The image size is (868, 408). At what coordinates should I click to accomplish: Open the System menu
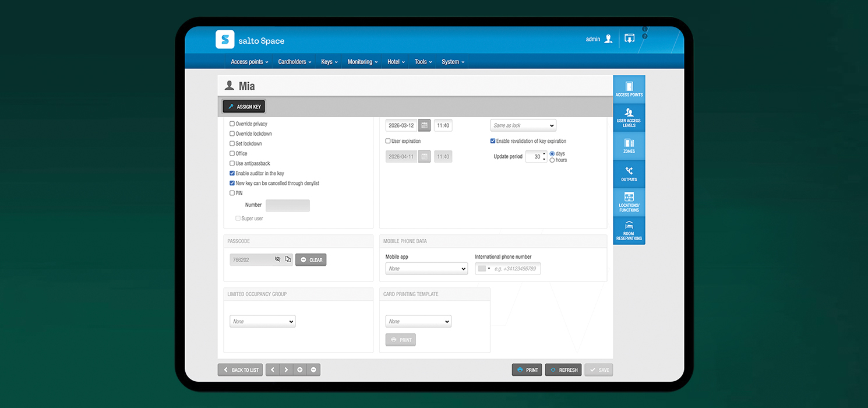[x=453, y=62]
